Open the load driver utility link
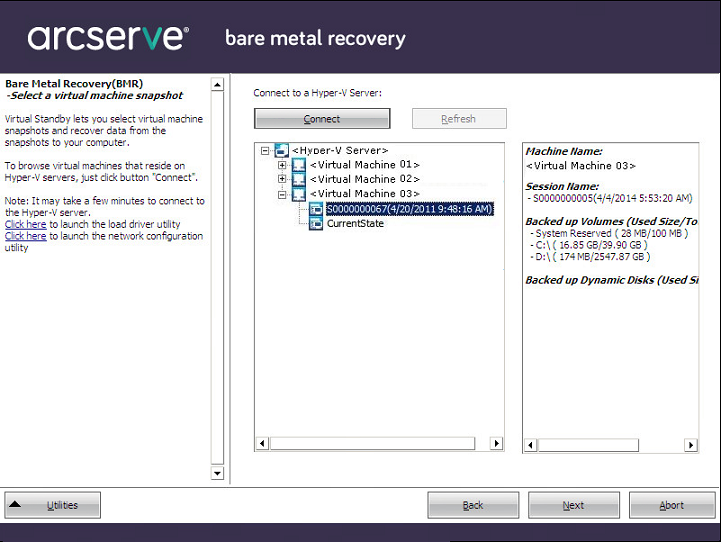The image size is (721, 542). pyautogui.click(x=26, y=225)
